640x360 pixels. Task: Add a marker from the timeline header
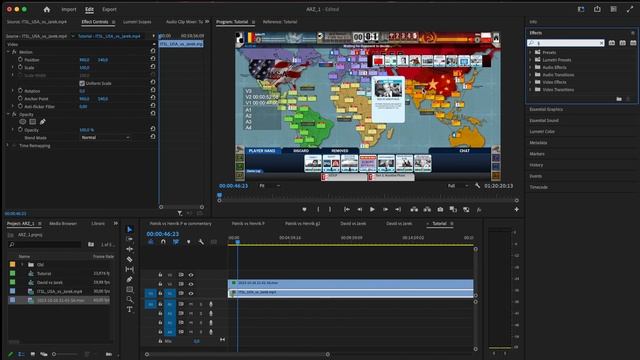coord(188,242)
